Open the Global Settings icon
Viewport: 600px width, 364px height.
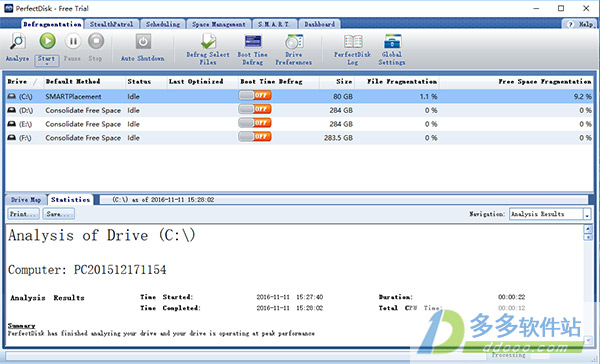pos(392,41)
